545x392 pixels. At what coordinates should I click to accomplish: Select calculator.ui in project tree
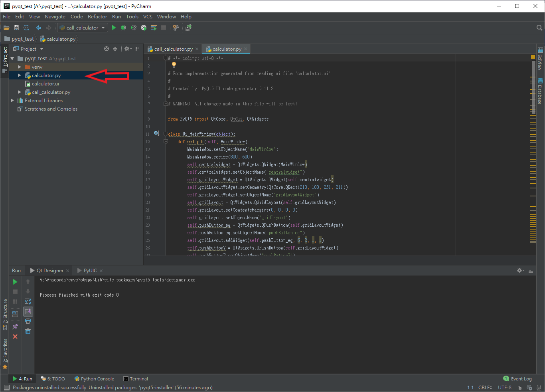45,84
